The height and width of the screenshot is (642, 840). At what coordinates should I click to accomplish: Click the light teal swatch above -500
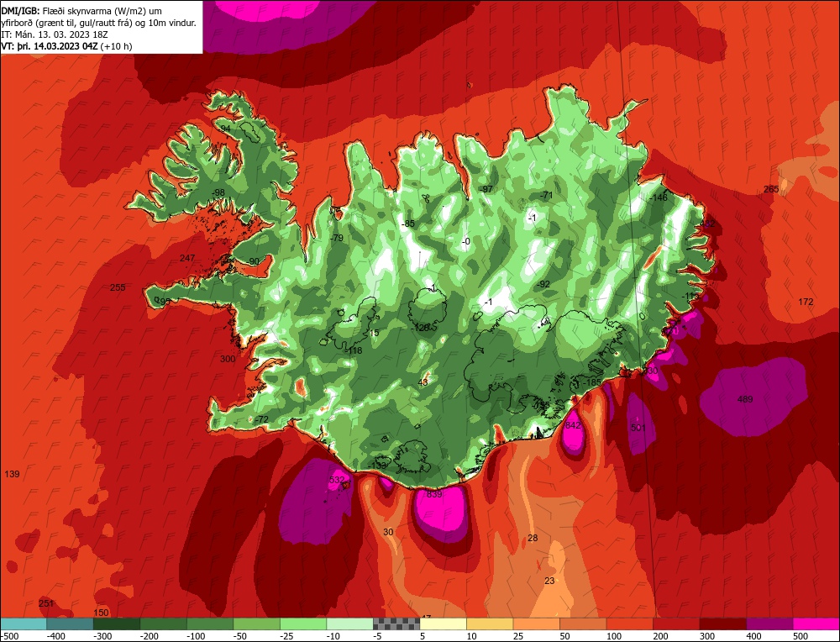coord(24,624)
